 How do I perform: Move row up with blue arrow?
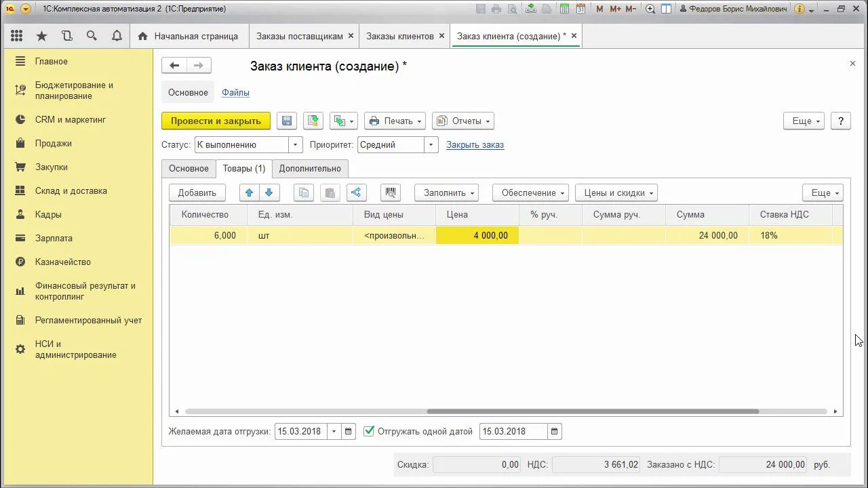250,192
